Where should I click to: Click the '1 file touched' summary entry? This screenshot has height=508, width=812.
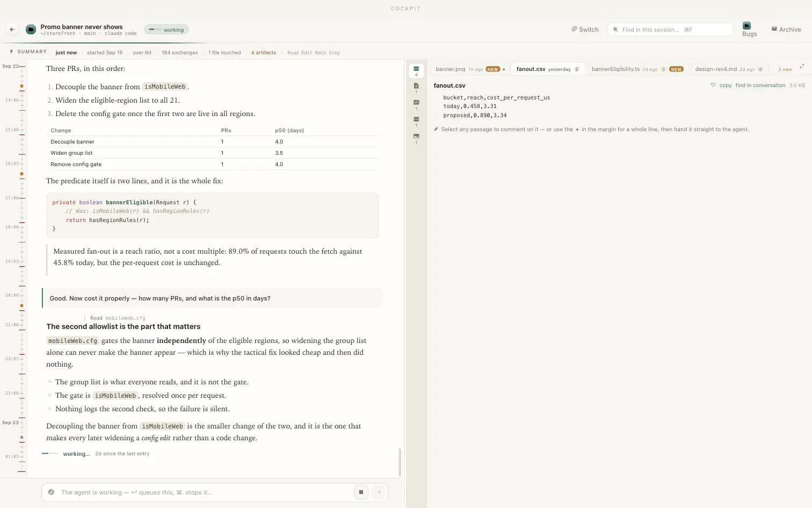(224, 53)
